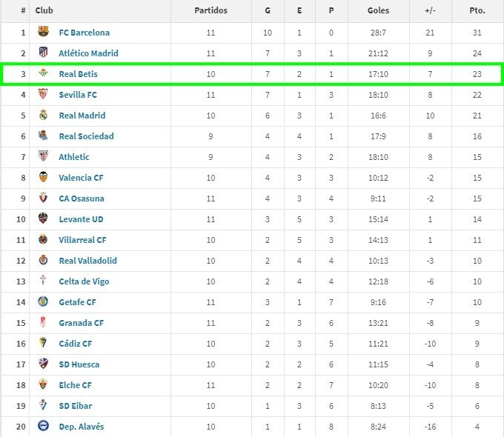Click the FC Barcelona club crest

pos(43,33)
